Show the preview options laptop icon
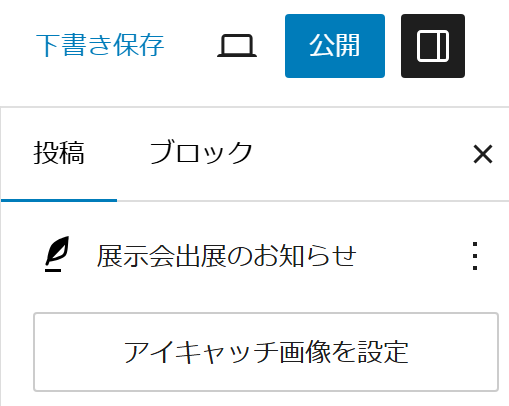 coord(237,46)
